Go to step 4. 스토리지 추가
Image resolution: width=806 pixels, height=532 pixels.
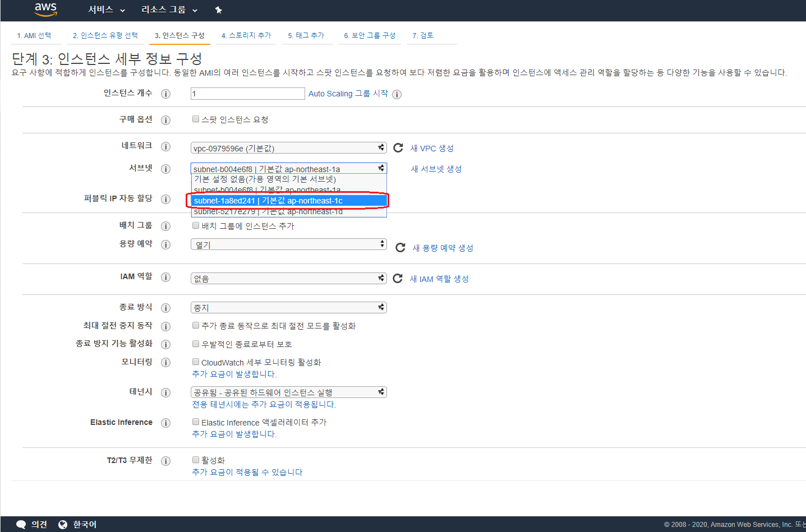[x=246, y=35]
